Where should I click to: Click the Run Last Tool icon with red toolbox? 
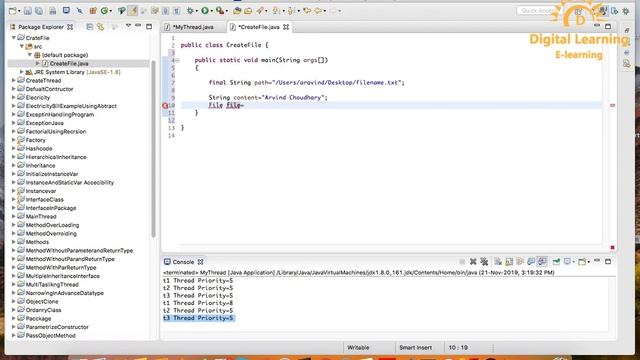[x=220, y=11]
